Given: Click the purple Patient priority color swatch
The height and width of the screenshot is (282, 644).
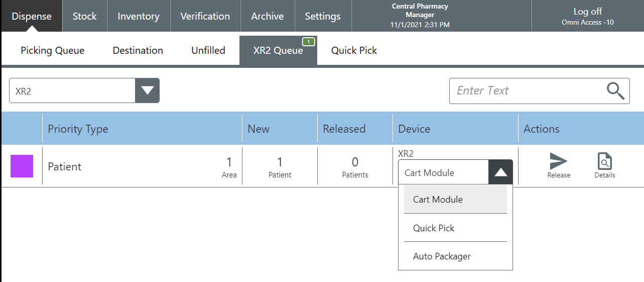Looking at the screenshot, I should click(22, 166).
